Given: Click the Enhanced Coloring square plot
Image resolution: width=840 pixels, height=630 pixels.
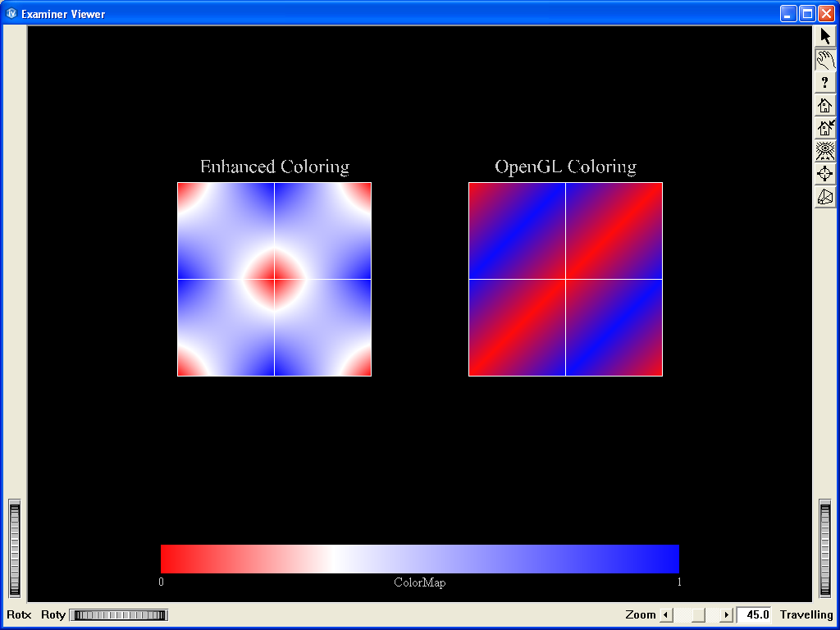Looking at the screenshot, I should click(274, 279).
